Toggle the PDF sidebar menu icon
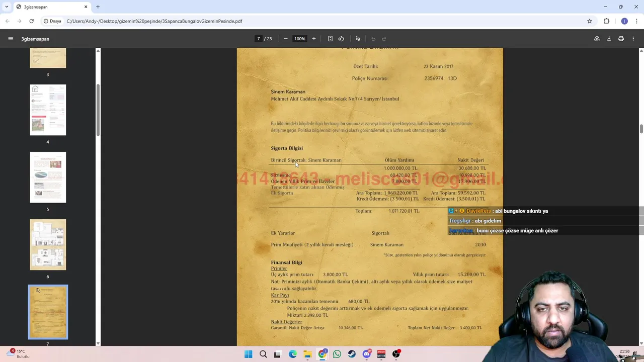Screen dimensions: 644x362 tap(11, 39)
